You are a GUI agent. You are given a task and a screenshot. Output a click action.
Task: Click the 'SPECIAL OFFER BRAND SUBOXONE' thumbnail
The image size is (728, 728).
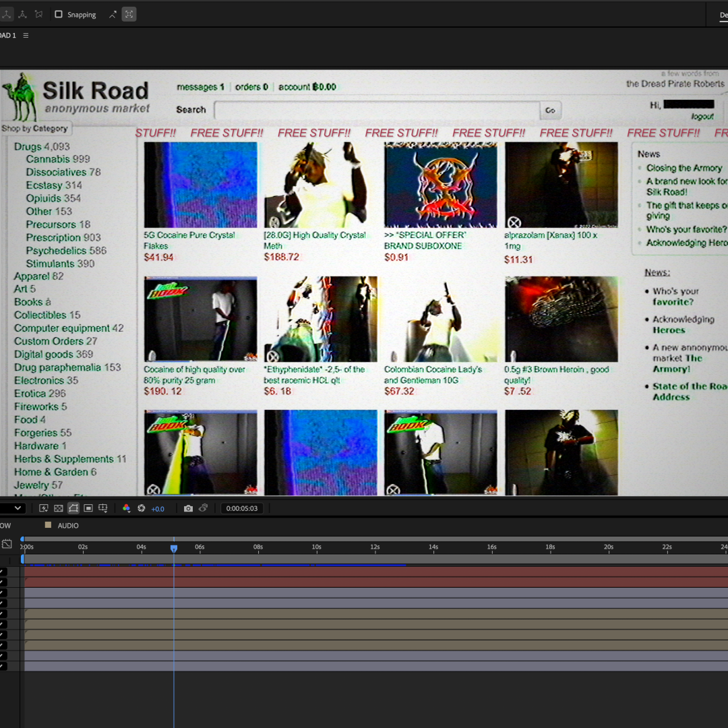click(441, 185)
